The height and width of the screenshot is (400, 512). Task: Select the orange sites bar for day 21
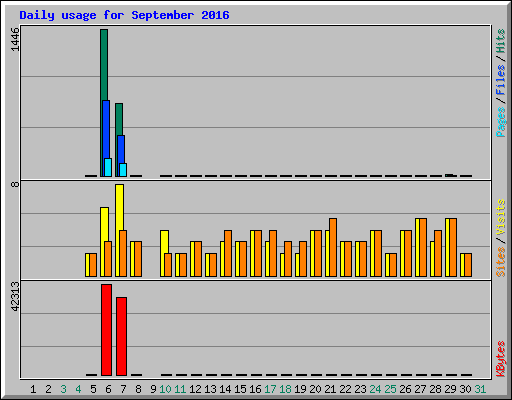[x=333, y=247]
